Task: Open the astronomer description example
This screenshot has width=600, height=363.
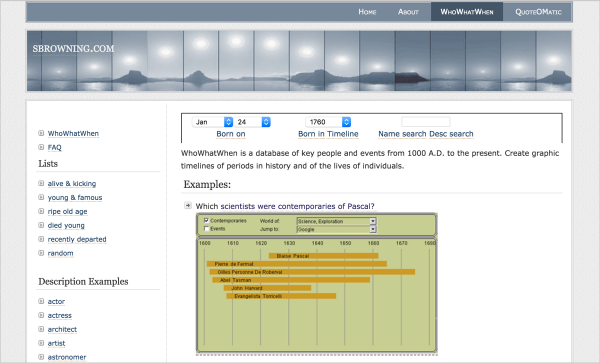Action: click(67, 357)
